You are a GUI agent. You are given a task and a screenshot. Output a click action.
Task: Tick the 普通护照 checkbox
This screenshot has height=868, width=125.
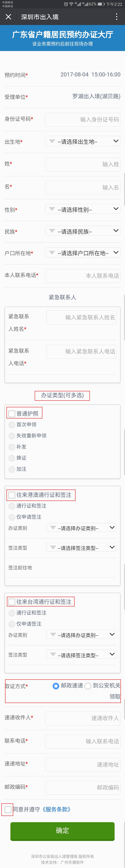12,413
